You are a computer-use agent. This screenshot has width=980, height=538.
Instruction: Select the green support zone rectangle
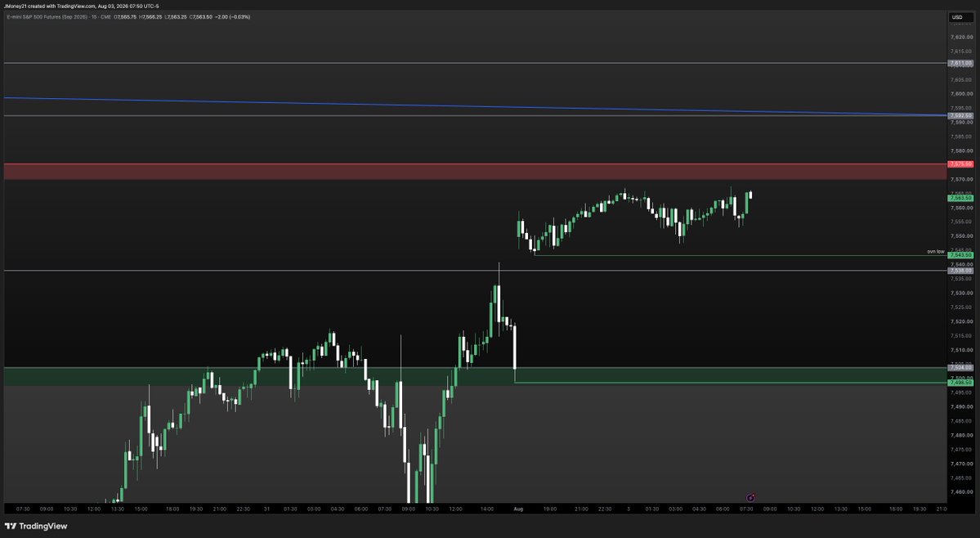pyautogui.click(x=475, y=376)
